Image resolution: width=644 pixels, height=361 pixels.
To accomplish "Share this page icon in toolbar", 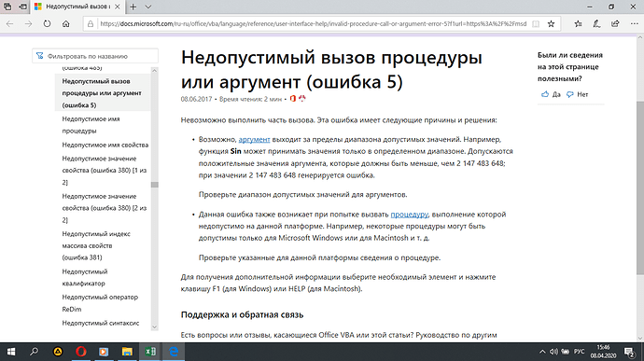I will pyautogui.click(x=615, y=24).
